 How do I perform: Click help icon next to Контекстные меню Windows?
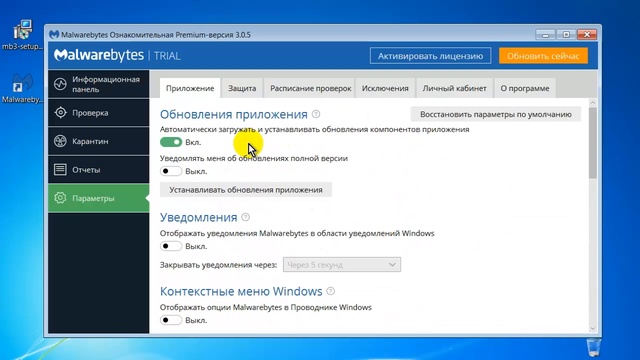coord(331,291)
